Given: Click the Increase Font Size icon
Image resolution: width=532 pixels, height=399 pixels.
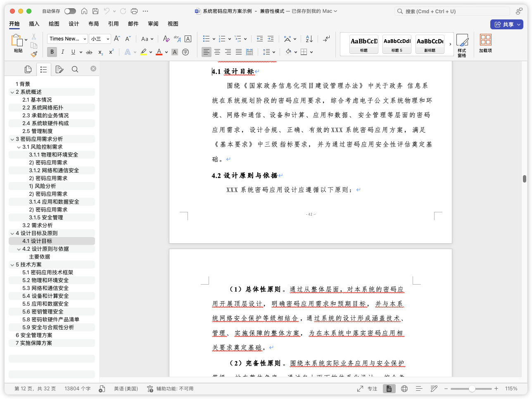Looking at the screenshot, I should 116,38.
